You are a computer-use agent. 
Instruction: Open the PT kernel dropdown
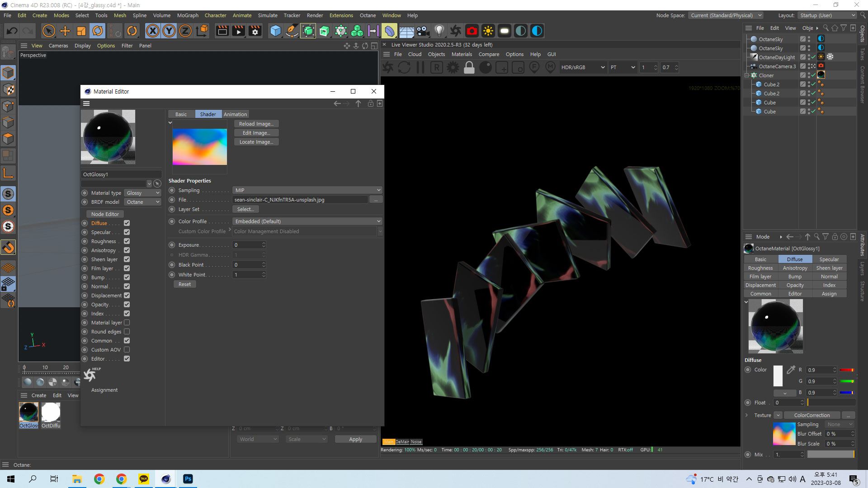tap(623, 67)
